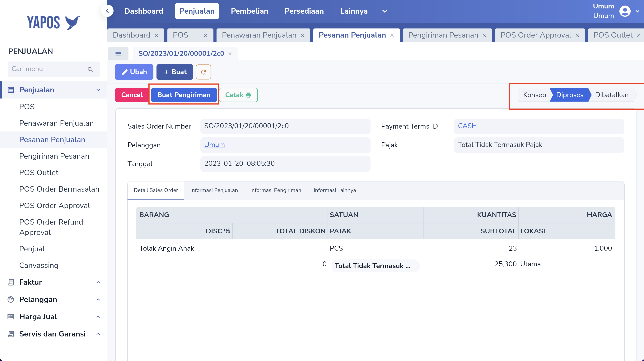Click the Total Tidak Termasuk tax badge
644x361 pixels.
(376, 266)
